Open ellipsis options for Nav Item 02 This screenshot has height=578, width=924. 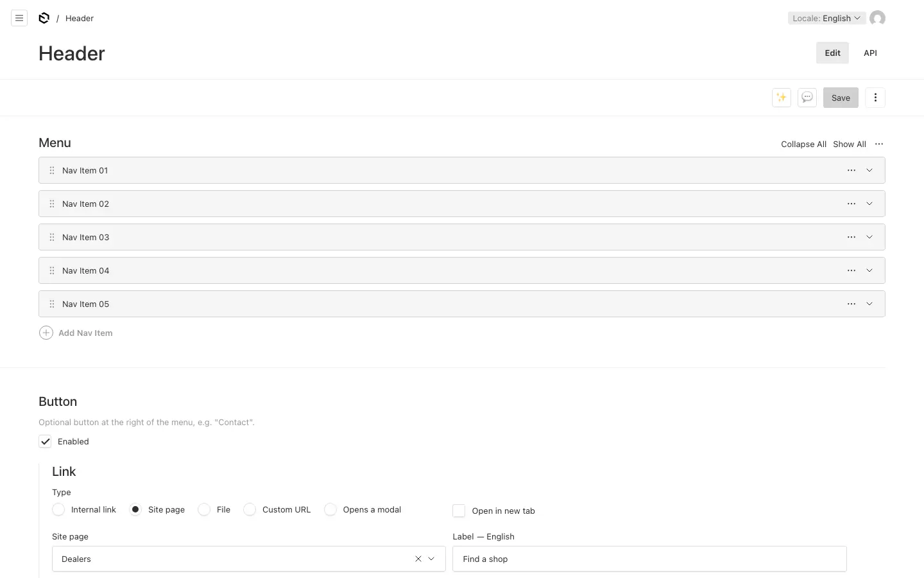[851, 204]
